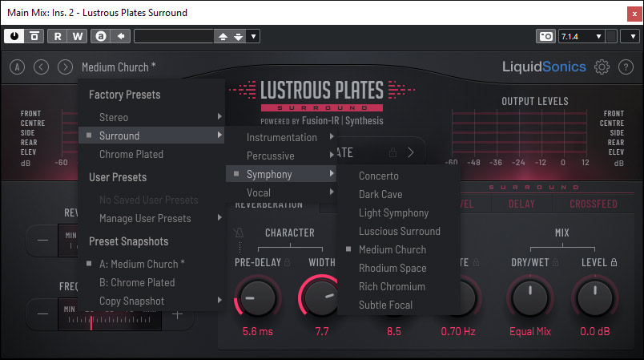This screenshot has width=644, height=360.
Task: Click the host toolbar square icon button
Action: coord(34,36)
